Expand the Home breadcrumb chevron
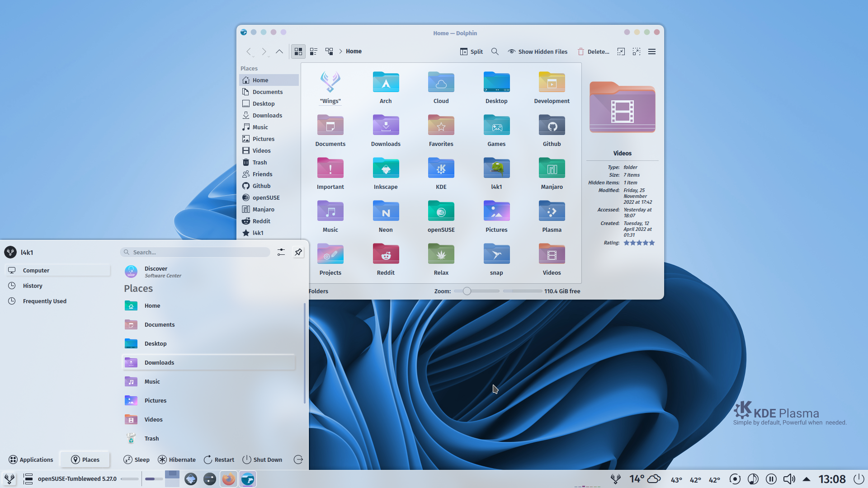Image resolution: width=868 pixels, height=488 pixels. pos(340,52)
